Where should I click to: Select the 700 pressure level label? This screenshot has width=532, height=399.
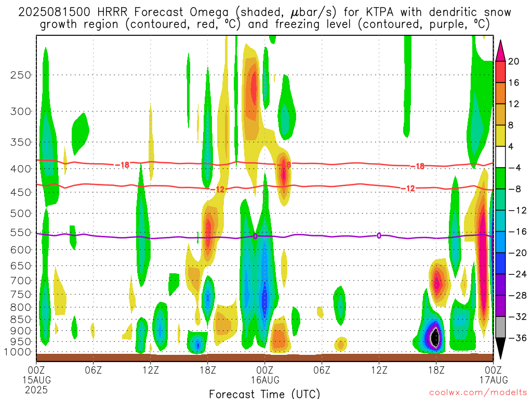coord(21,281)
